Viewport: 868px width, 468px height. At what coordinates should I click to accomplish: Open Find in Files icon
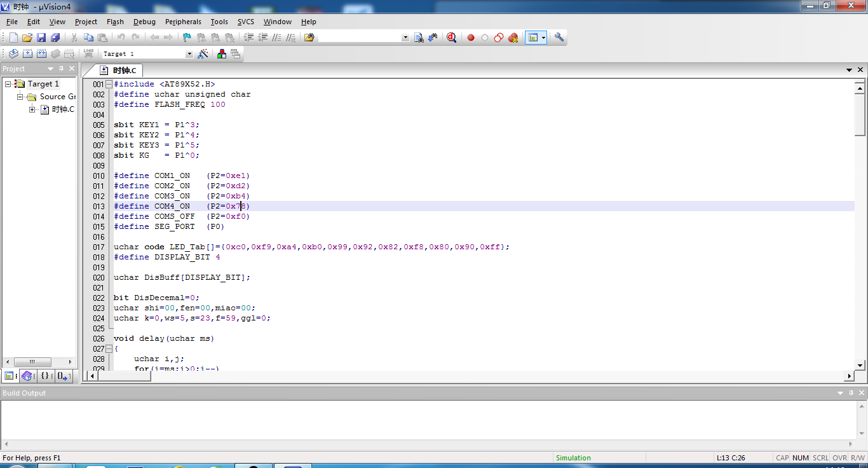[x=309, y=38]
